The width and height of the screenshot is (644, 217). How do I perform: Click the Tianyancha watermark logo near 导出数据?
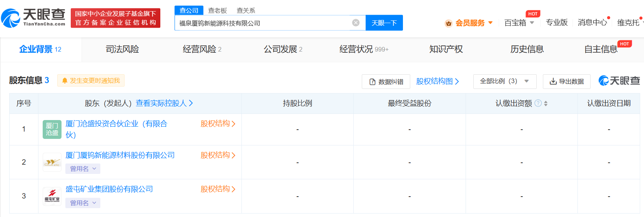click(619, 80)
